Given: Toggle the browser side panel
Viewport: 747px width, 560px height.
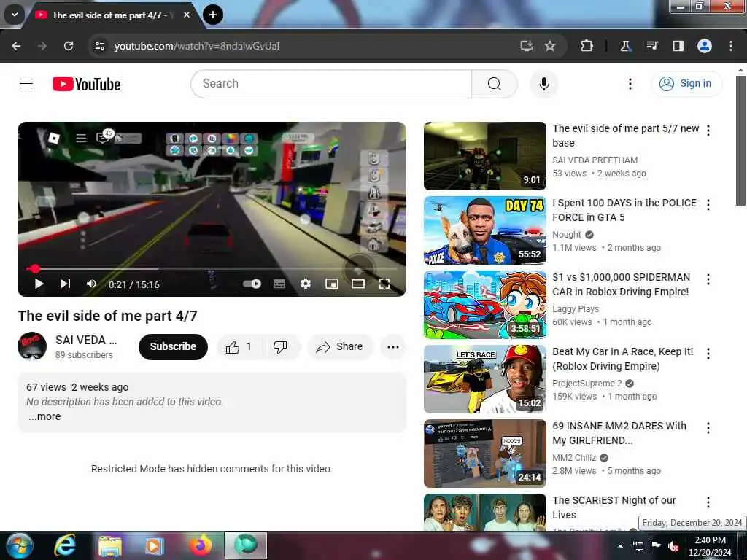Looking at the screenshot, I should tap(678, 46).
